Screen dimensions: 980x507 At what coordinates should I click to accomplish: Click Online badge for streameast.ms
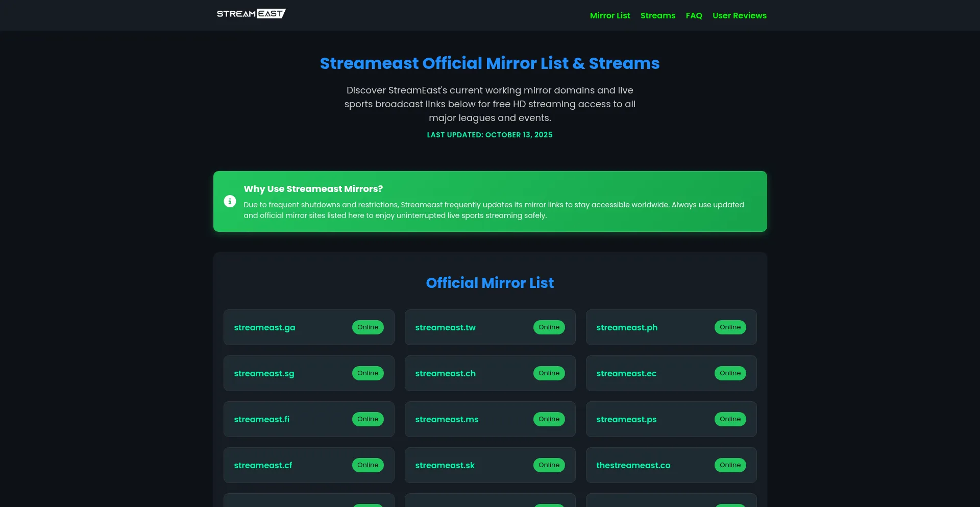pos(549,419)
